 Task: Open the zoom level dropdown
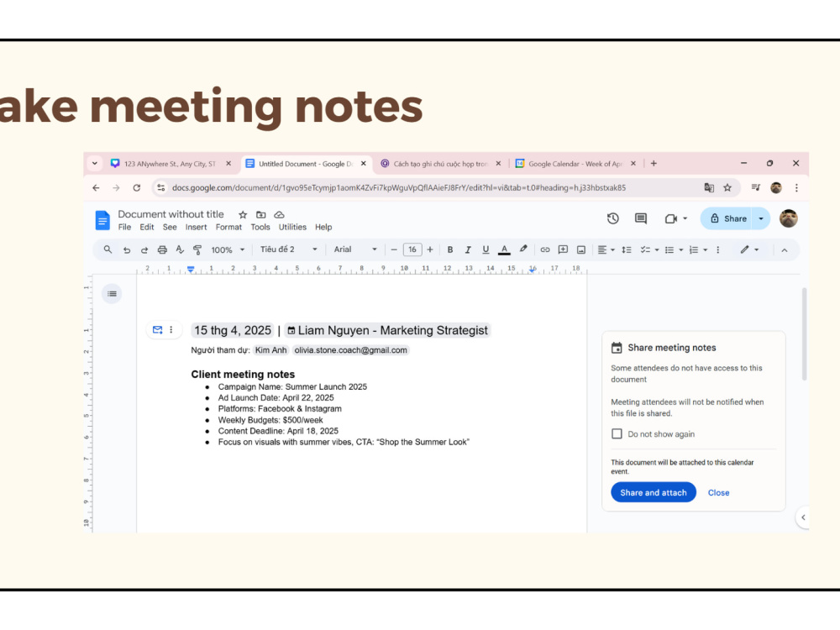(228, 249)
